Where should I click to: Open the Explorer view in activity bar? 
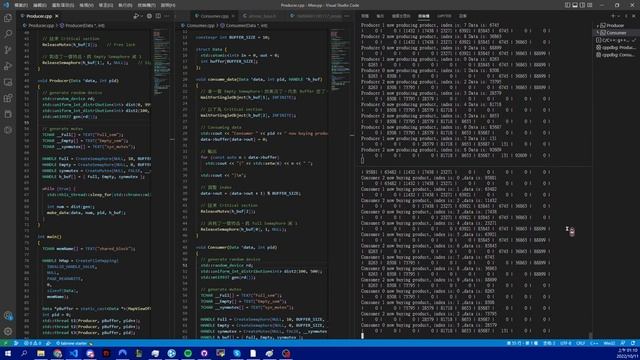(x=8, y=18)
